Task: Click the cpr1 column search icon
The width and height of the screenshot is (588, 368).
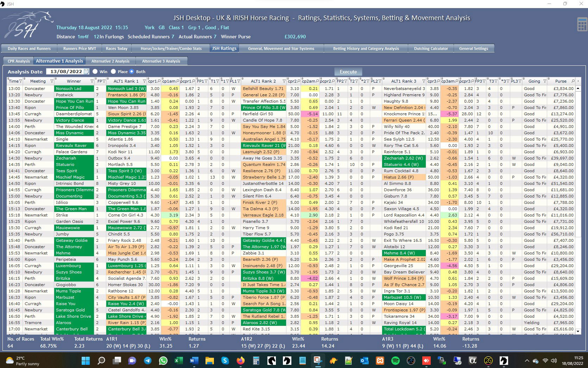Action: 159,81
